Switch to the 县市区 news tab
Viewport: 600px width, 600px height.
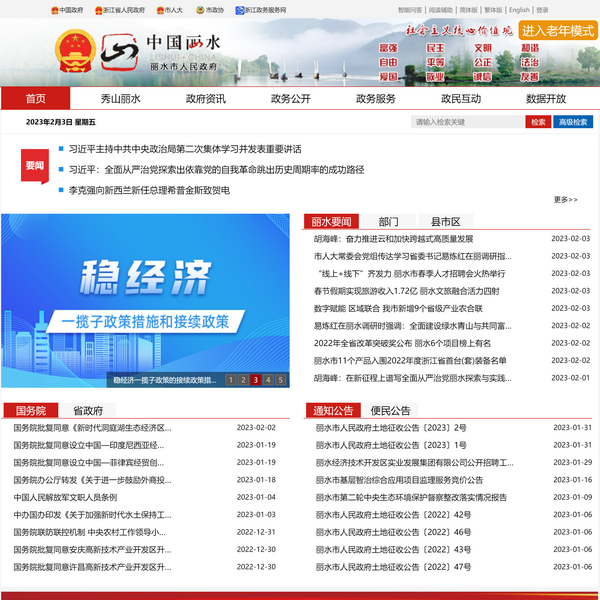[x=445, y=222]
